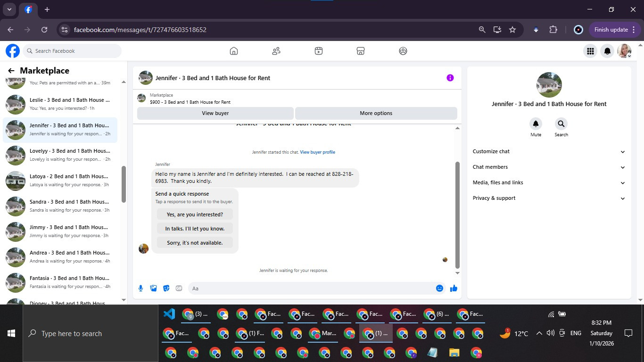The width and height of the screenshot is (644, 362).
Task: Record a voice clip microphone icon
Action: (140, 288)
